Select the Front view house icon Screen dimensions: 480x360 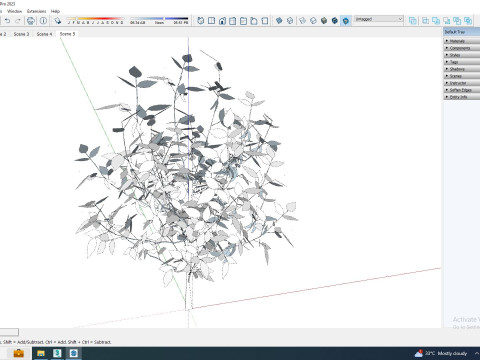[222, 21]
